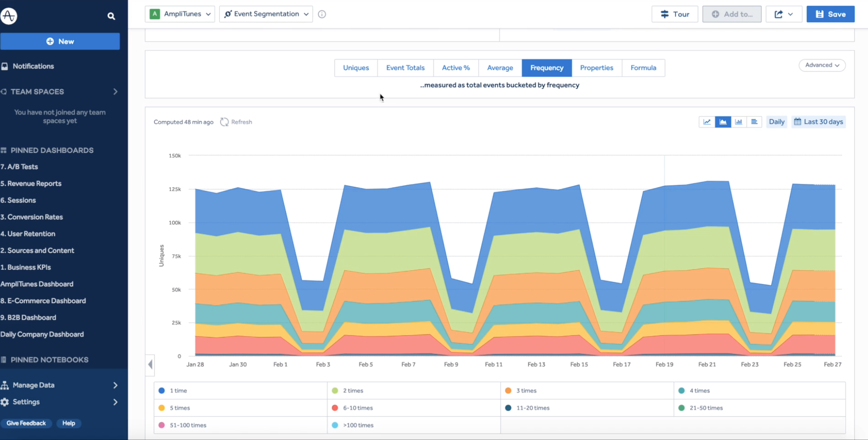Viewport: 868px width, 440px height.
Task: Click the info icon next to Event Segmentation
Action: point(322,14)
